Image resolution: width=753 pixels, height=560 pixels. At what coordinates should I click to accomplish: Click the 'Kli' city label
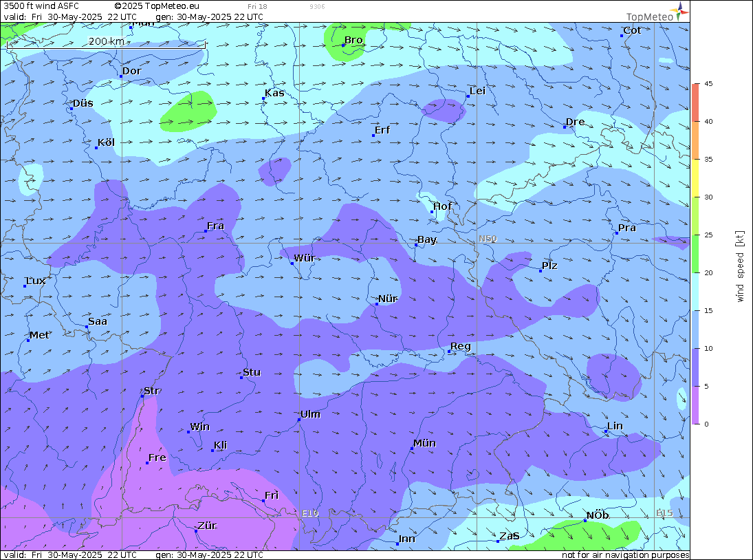(x=221, y=445)
